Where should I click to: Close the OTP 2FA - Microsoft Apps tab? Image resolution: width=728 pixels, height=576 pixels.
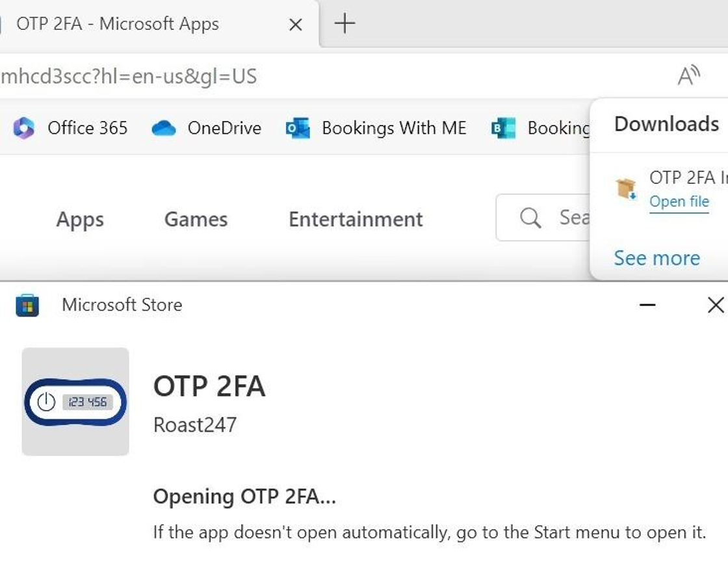(295, 25)
